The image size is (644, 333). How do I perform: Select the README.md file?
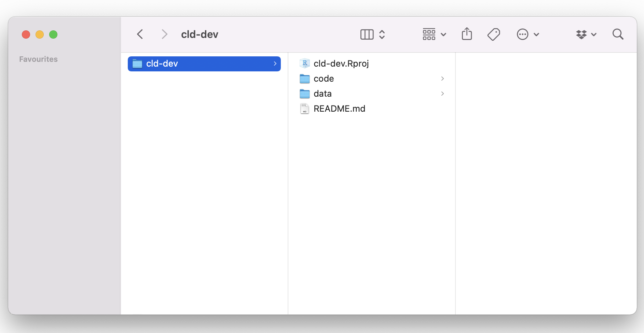[x=339, y=109]
